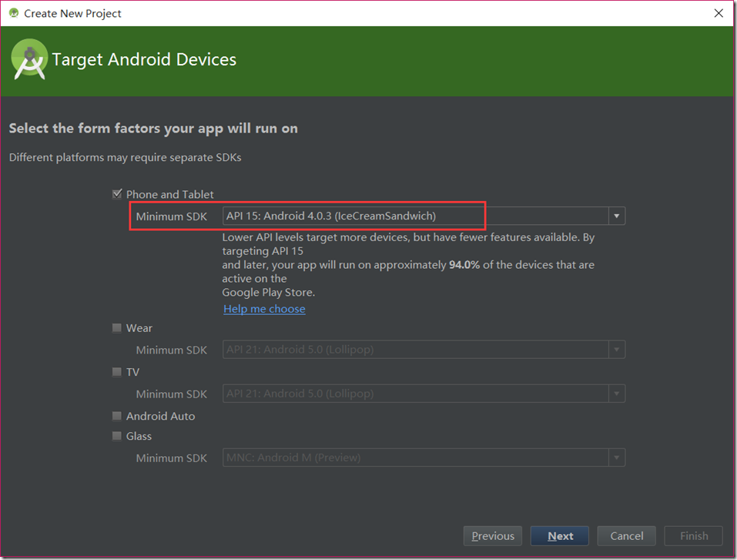Click the Create New Project title bar text

coord(72,13)
